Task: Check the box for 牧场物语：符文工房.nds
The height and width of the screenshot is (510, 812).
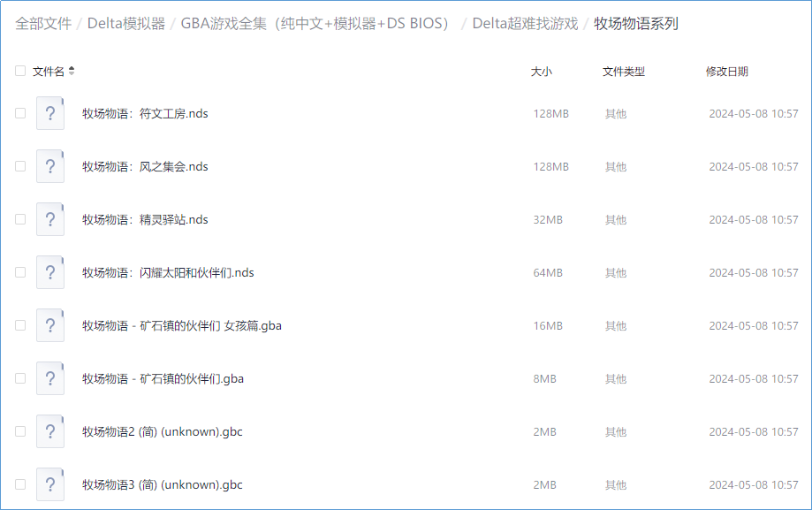Action: 19,113
